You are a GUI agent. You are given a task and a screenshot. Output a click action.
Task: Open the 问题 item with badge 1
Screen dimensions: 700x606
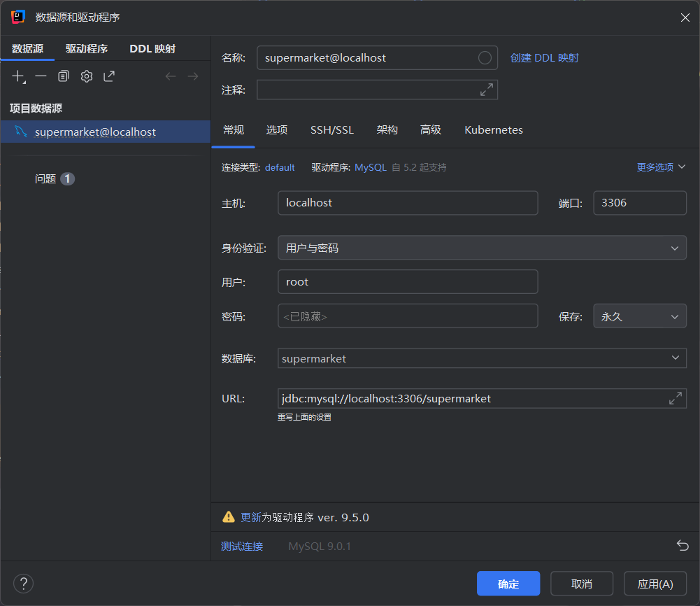point(55,178)
